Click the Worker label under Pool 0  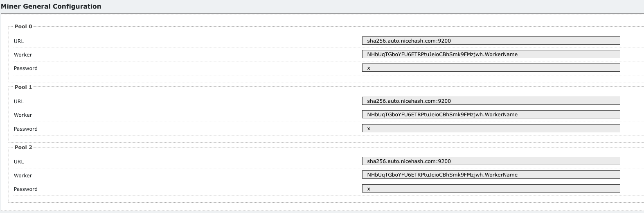(x=23, y=55)
